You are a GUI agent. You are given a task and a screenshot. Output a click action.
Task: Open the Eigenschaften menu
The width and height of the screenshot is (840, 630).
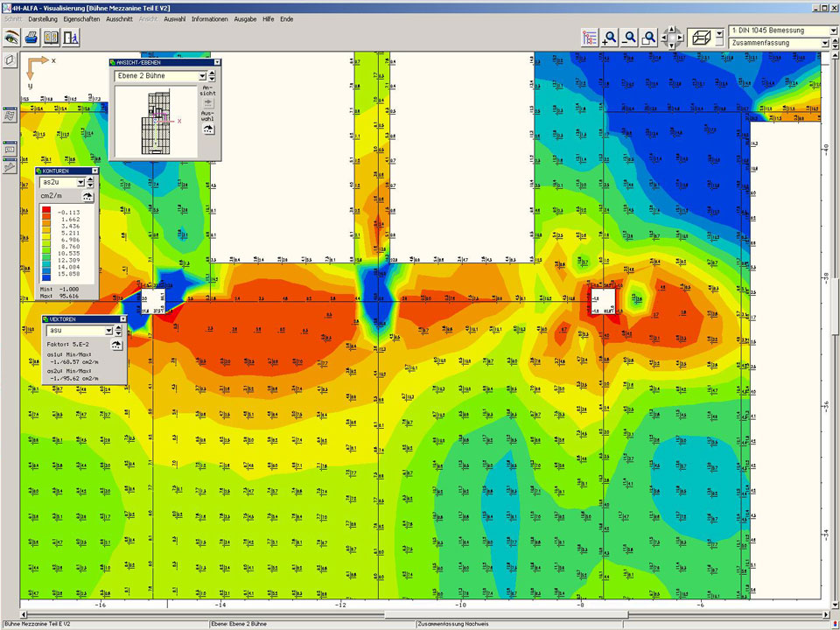81,18
